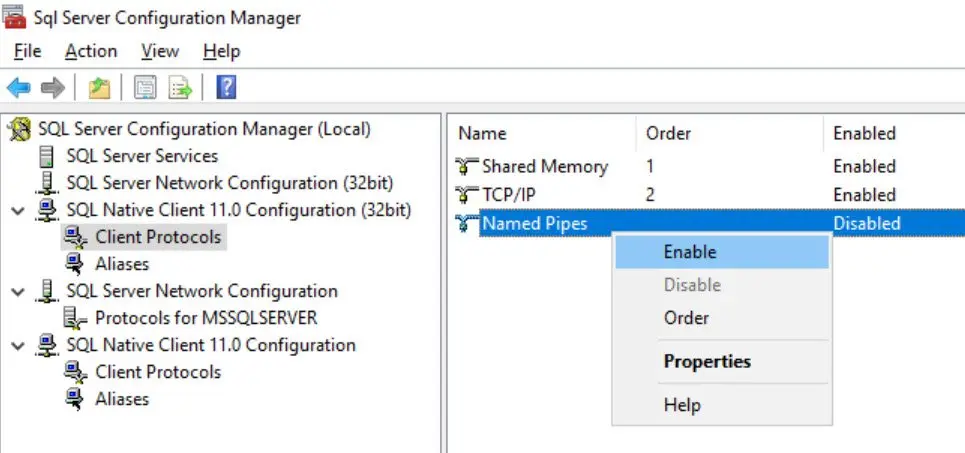Open the View menu

click(159, 51)
